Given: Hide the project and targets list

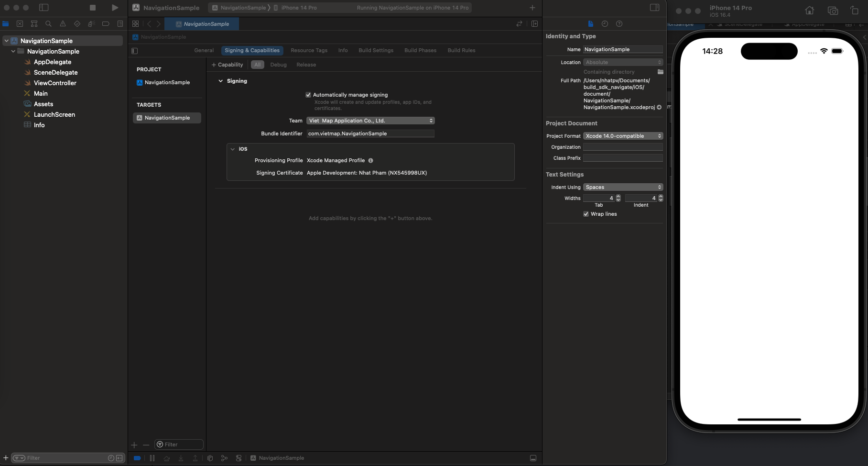Looking at the screenshot, I should 135,51.
